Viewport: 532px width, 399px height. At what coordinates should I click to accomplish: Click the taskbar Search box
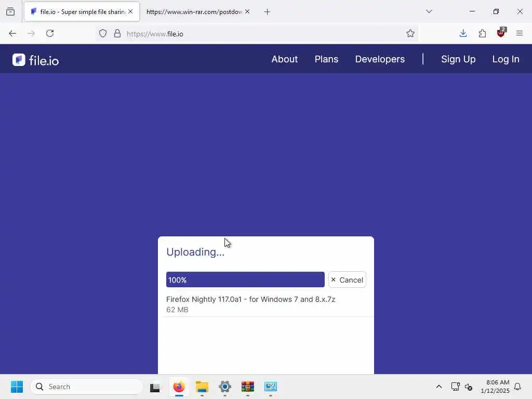point(87,387)
